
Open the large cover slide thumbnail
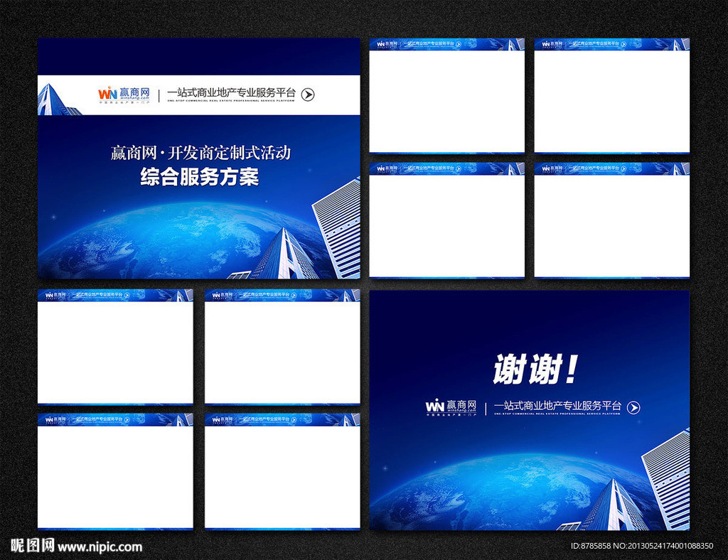[199, 158]
